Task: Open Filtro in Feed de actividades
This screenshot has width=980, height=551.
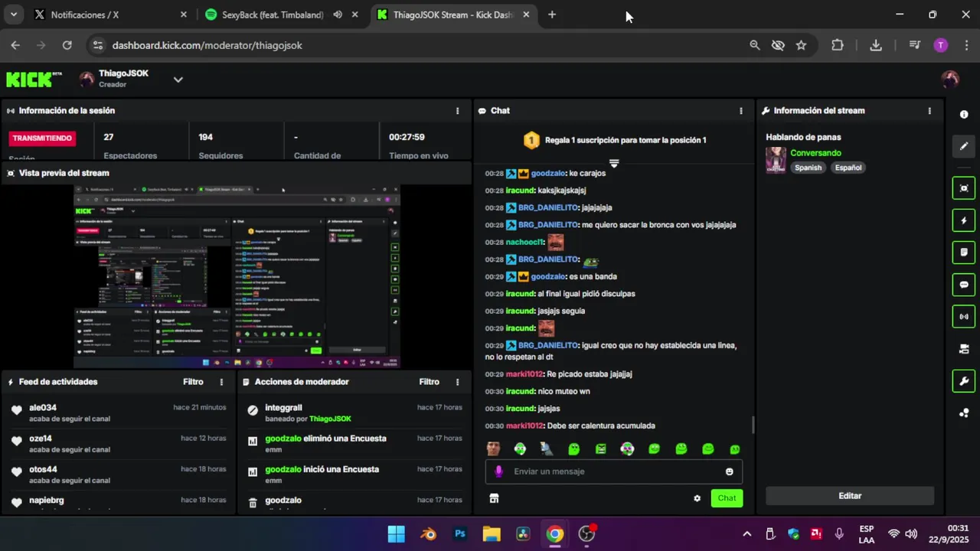Action: coord(193,381)
